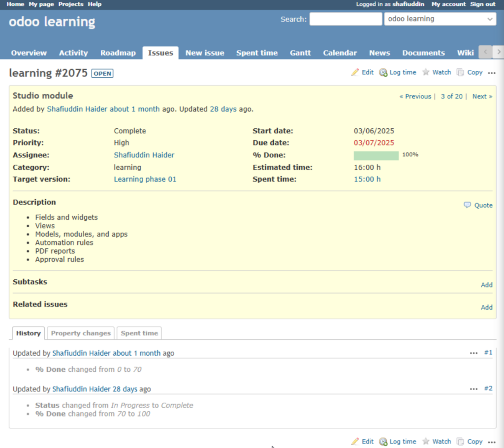Open the Learning phase 01 target version
Screen dimensions: 504x448
coord(145,179)
